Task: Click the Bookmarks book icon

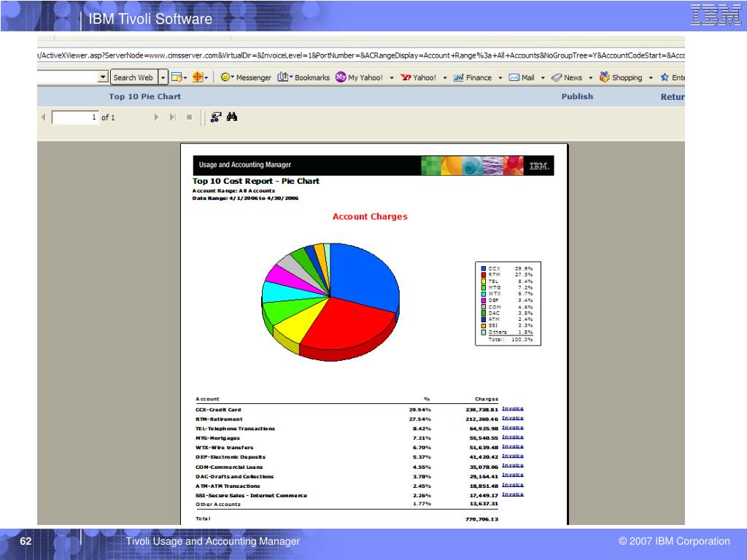Action: [282, 77]
